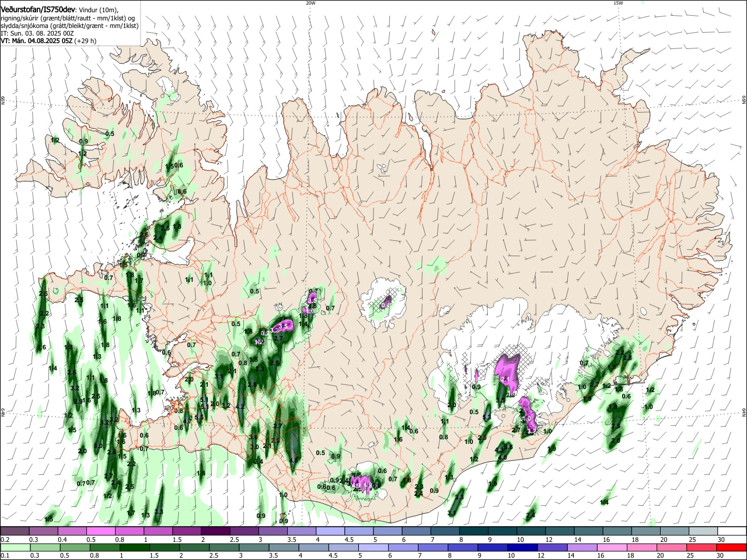This screenshot has height=560, width=747.
Task: Choose the pale grey 25 swatch in snow legend
Action: coord(703,531)
